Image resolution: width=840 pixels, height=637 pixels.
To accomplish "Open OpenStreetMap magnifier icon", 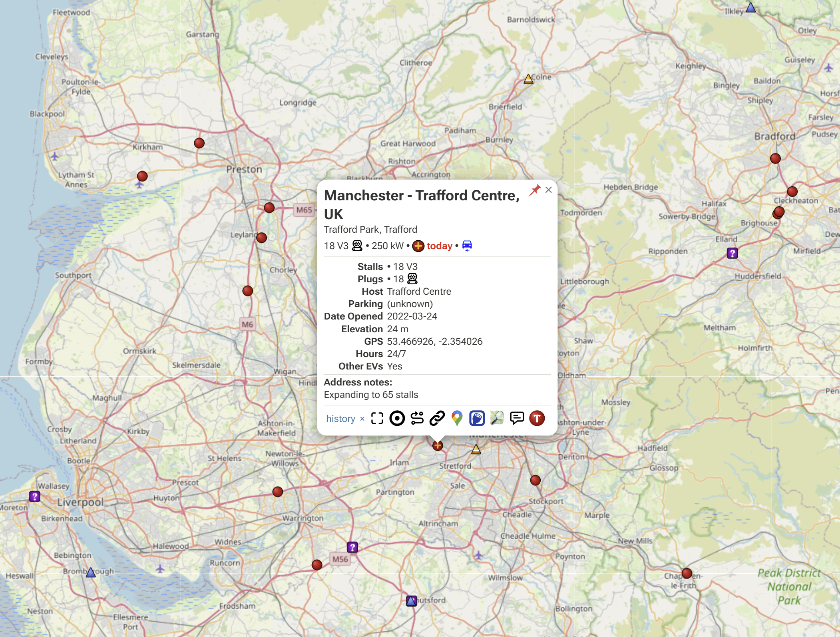I will point(497,418).
